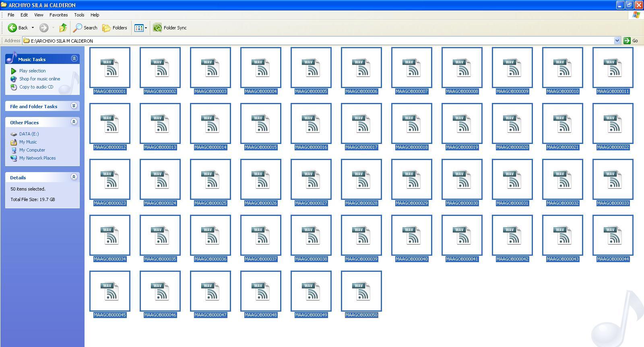Select the MAAGOB000001 WAV file
644x347 pixels.
[110, 68]
